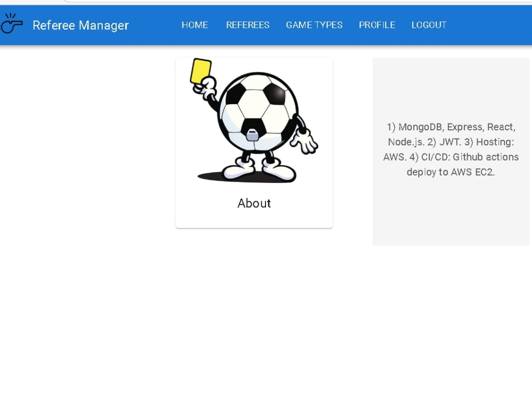View the PROFILE page
The height and width of the screenshot is (399, 532).
coord(377,25)
